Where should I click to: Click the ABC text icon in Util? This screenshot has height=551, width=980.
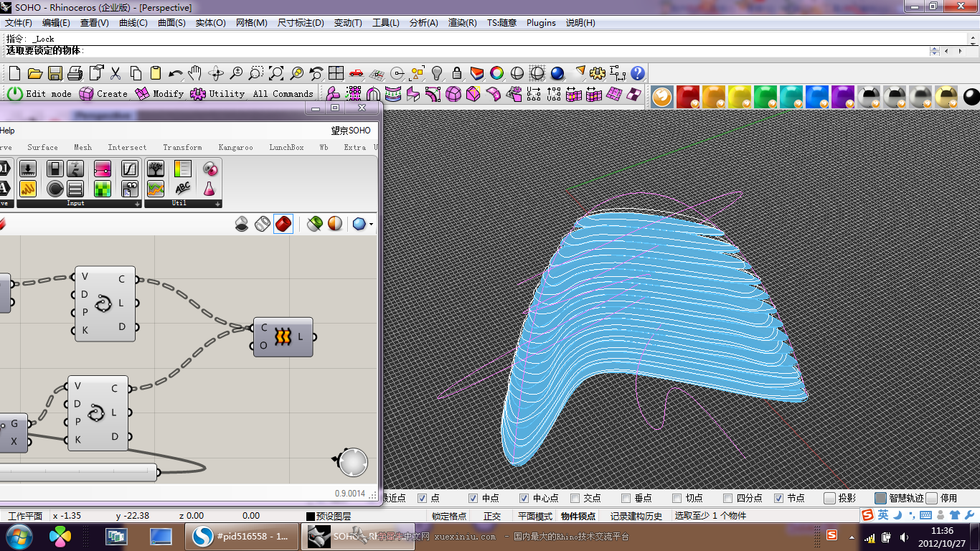click(x=183, y=189)
